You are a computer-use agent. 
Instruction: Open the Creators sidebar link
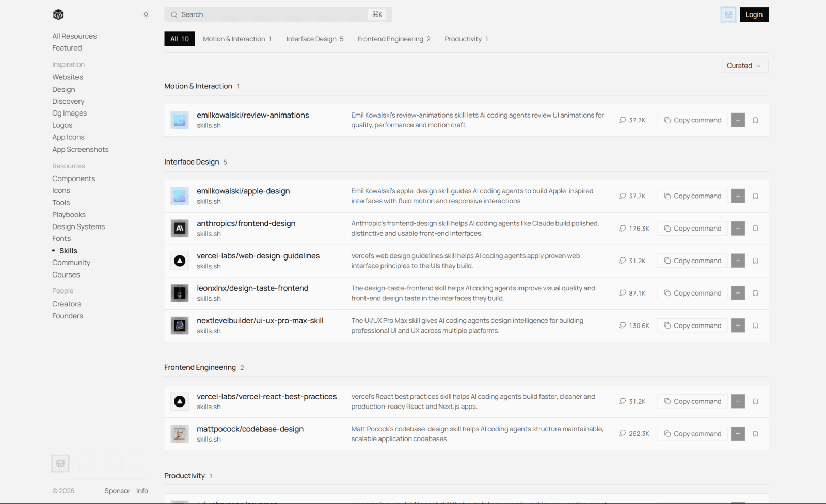point(67,304)
